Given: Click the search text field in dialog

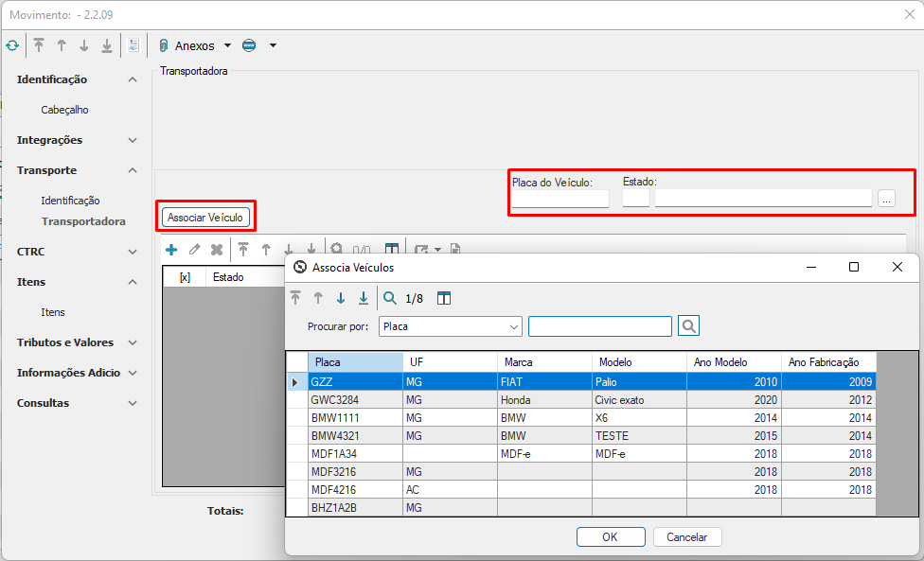Looking at the screenshot, I should (600, 326).
